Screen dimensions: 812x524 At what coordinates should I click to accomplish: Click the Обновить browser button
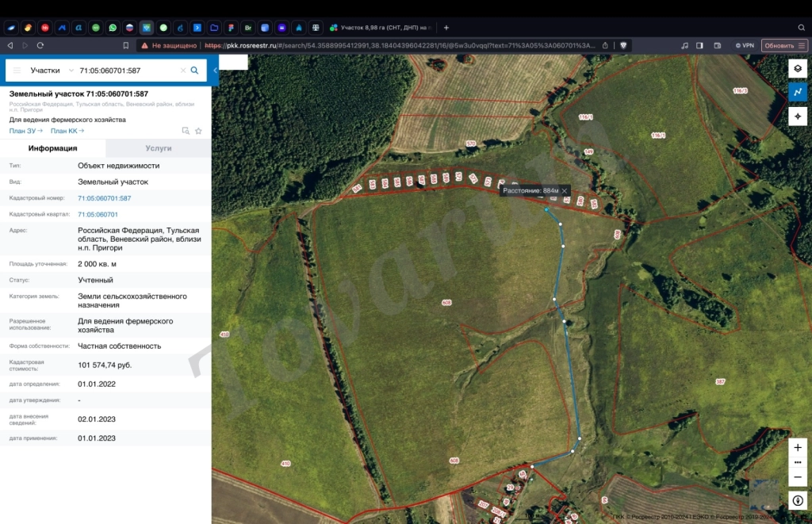tap(784, 45)
